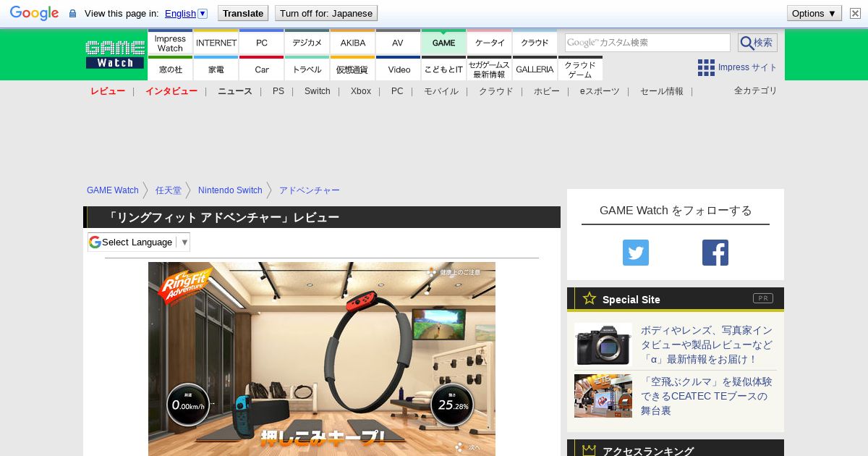Open the INTERNET tab
Screen dimensions: 868x456
(x=216, y=42)
